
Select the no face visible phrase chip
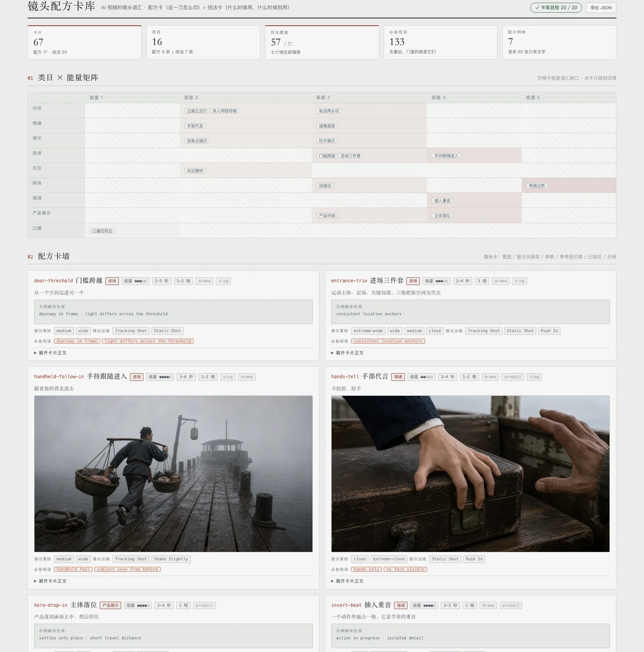tap(406, 570)
